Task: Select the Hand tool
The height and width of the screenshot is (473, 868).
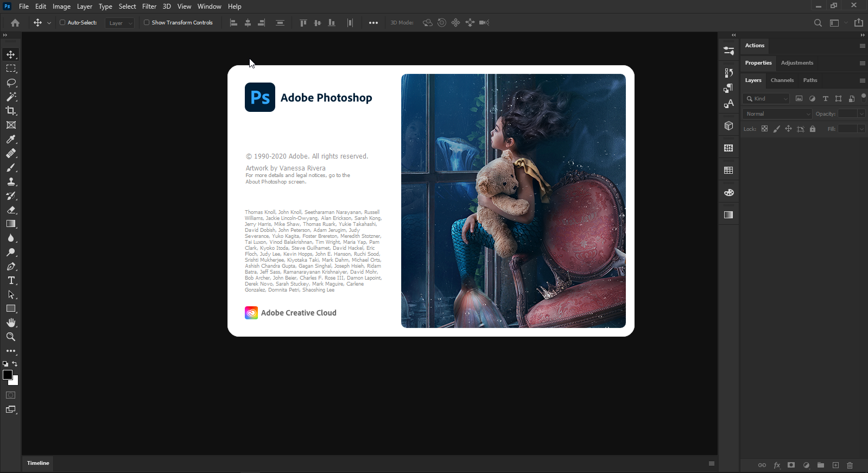Action: (x=11, y=323)
